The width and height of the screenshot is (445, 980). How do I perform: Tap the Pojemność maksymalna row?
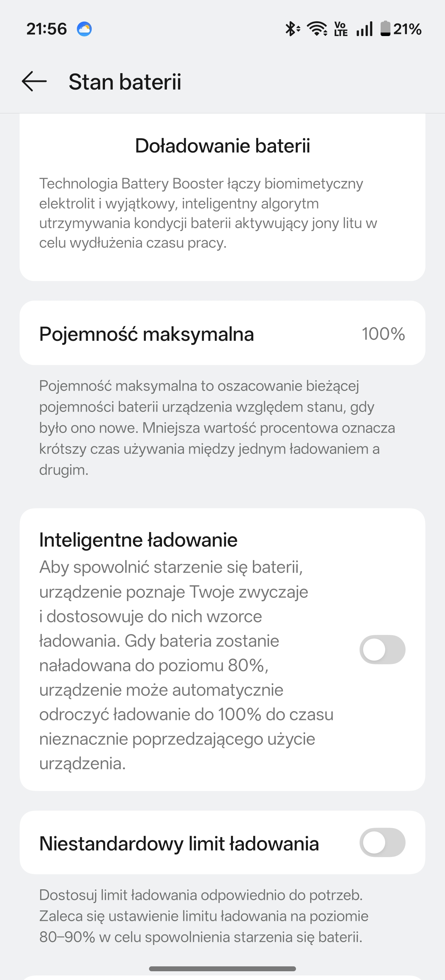tap(222, 333)
